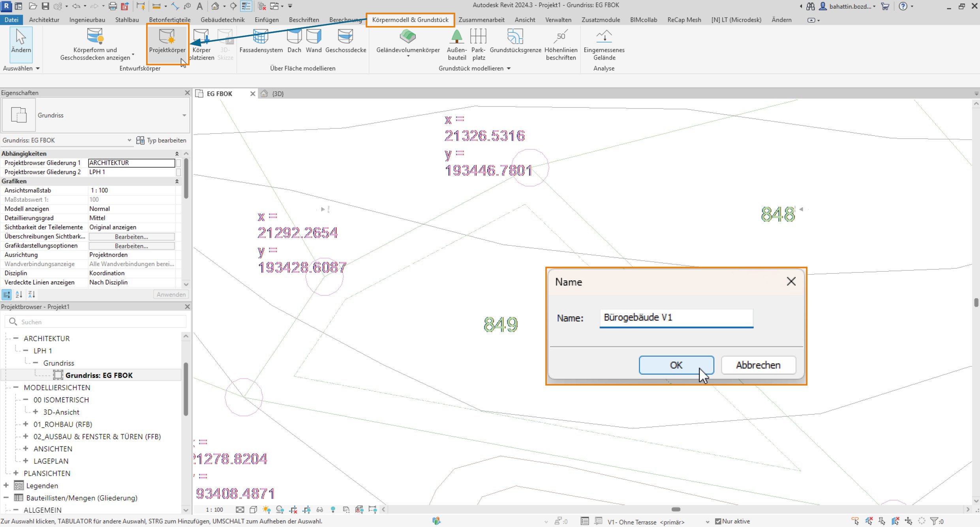The height and width of the screenshot is (527, 980).
Task: Click the Print icon in quick access toolbar
Action: pos(113,6)
